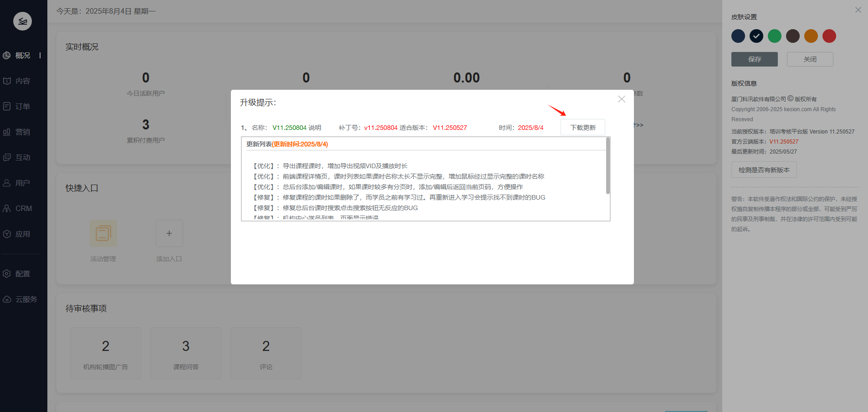Pick the orange skin color swatch
The image size is (868, 412).
pos(811,36)
